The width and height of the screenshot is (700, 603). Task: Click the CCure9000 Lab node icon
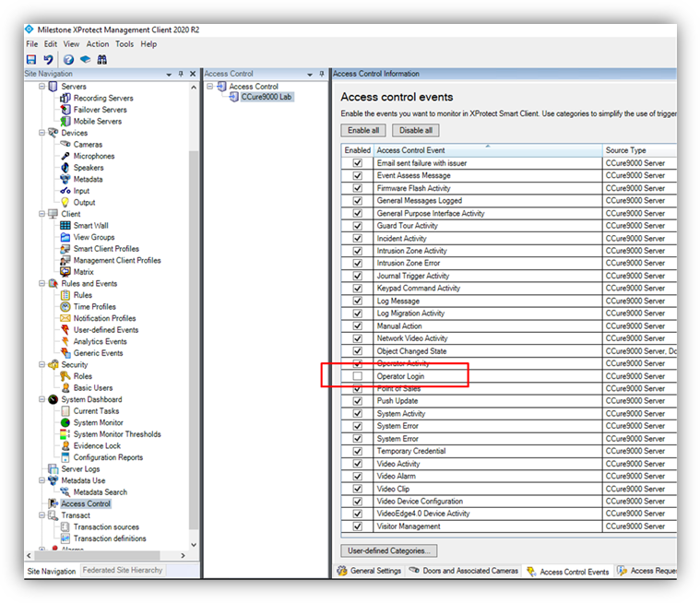tap(234, 97)
